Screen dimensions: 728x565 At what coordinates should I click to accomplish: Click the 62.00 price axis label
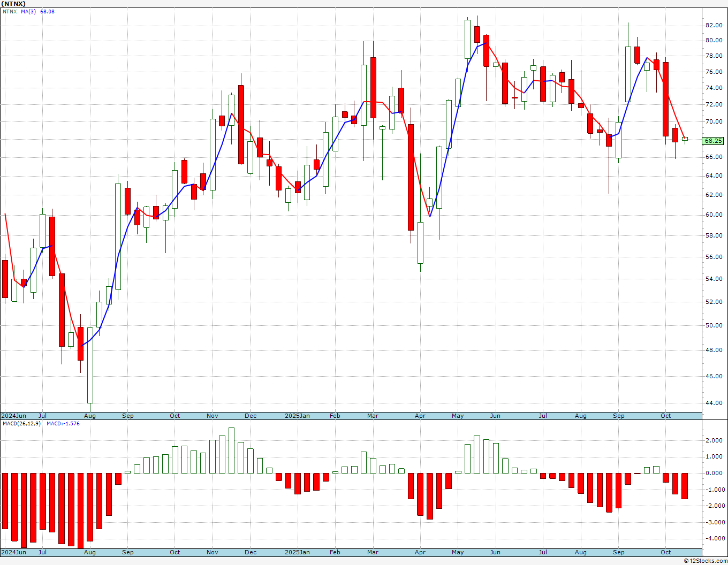pos(714,195)
